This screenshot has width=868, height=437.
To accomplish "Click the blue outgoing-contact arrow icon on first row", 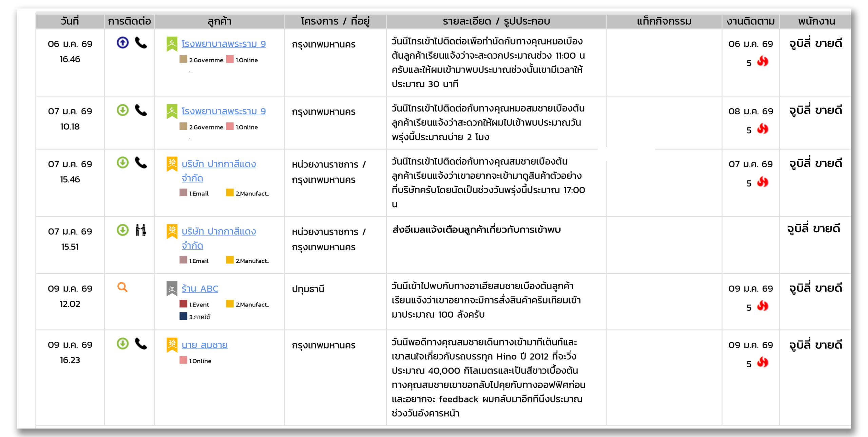I will tap(122, 43).
